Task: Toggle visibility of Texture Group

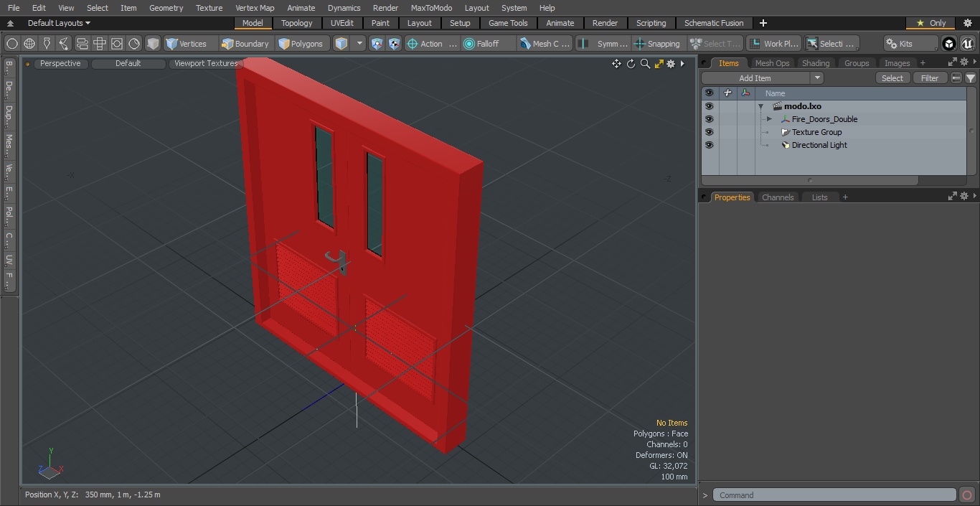Action: tap(709, 132)
